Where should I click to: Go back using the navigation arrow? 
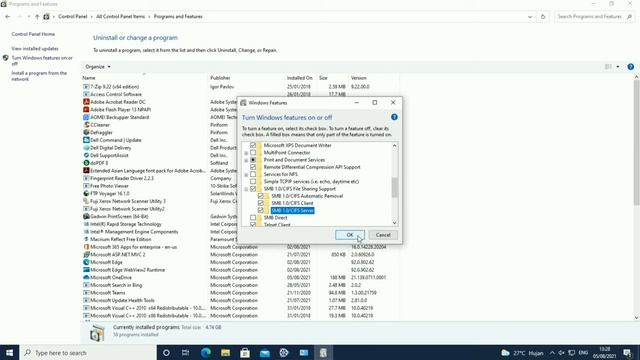pos(8,17)
